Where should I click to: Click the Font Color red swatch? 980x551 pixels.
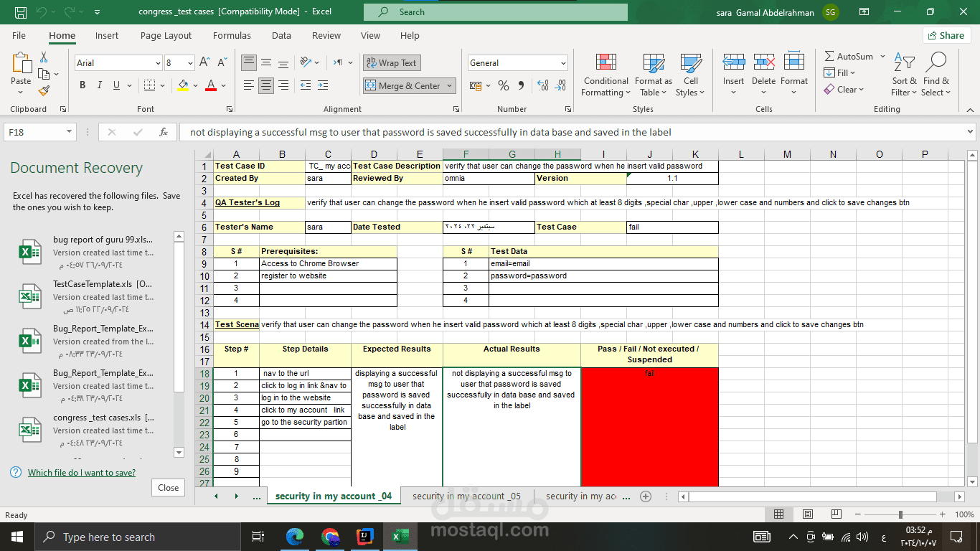coord(211,86)
